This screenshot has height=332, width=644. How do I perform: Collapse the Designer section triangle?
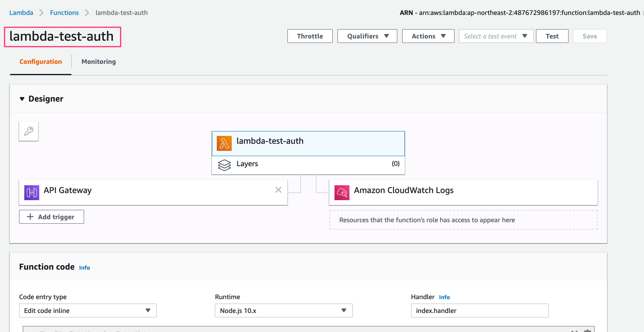coord(22,99)
